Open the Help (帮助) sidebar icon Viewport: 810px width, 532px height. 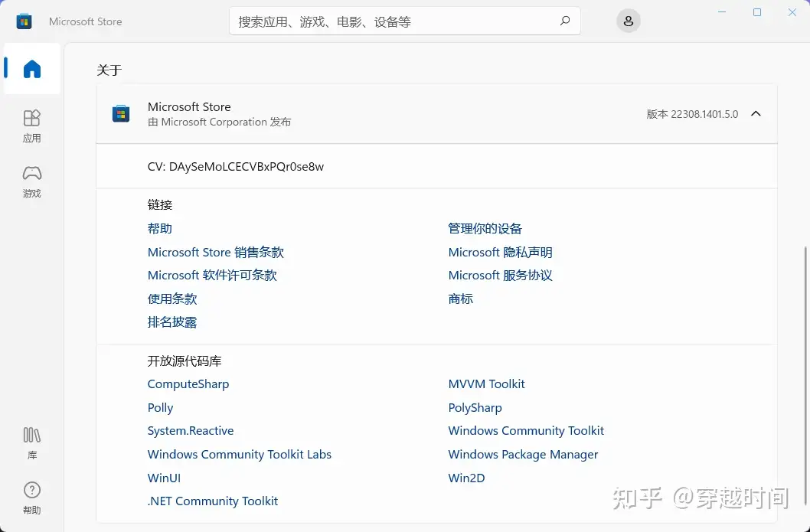(x=32, y=498)
